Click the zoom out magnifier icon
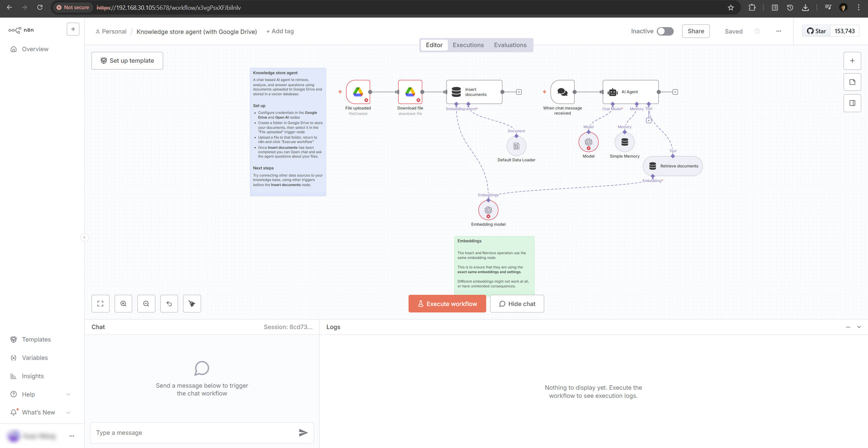The height and width of the screenshot is (448, 868). (x=146, y=304)
